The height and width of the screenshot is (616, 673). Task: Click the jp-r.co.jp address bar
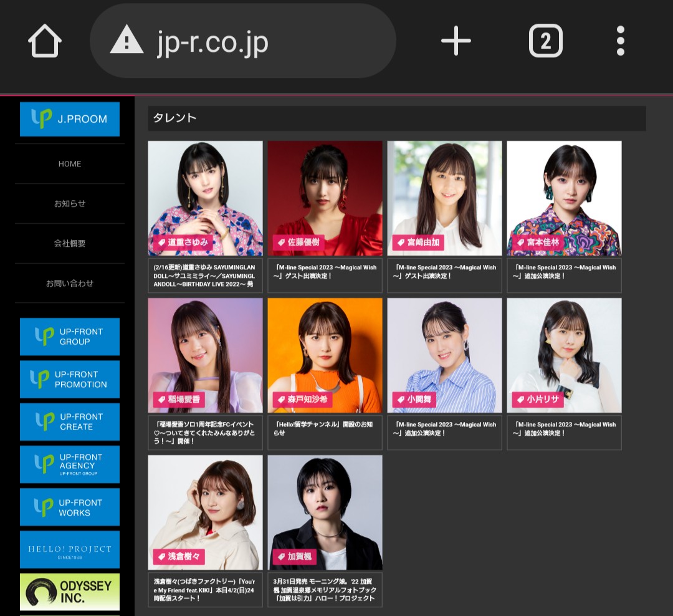[242, 41]
